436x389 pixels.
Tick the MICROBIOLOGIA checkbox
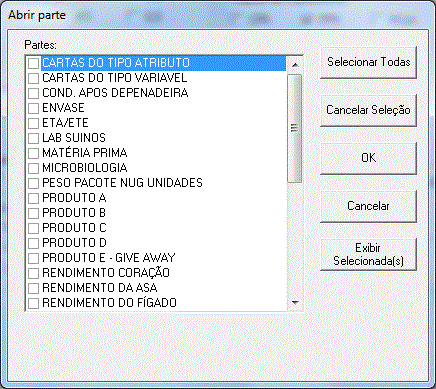[33, 168]
